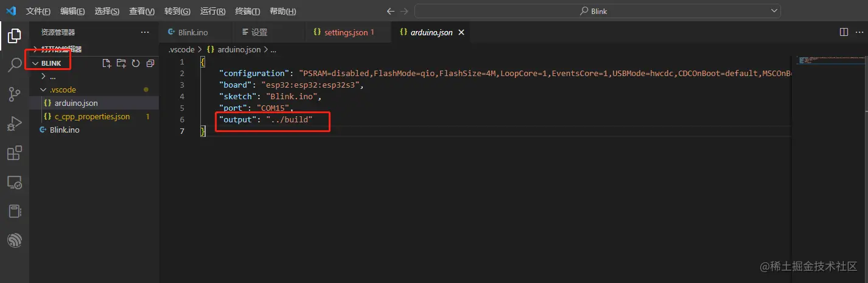Collapse the BLINK folder section
868x283 pixels.
[x=51, y=63]
